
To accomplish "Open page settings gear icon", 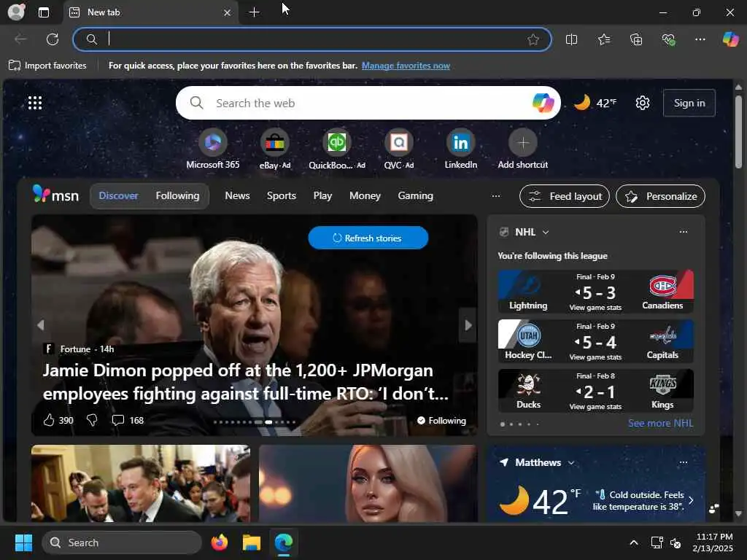I will tap(642, 103).
